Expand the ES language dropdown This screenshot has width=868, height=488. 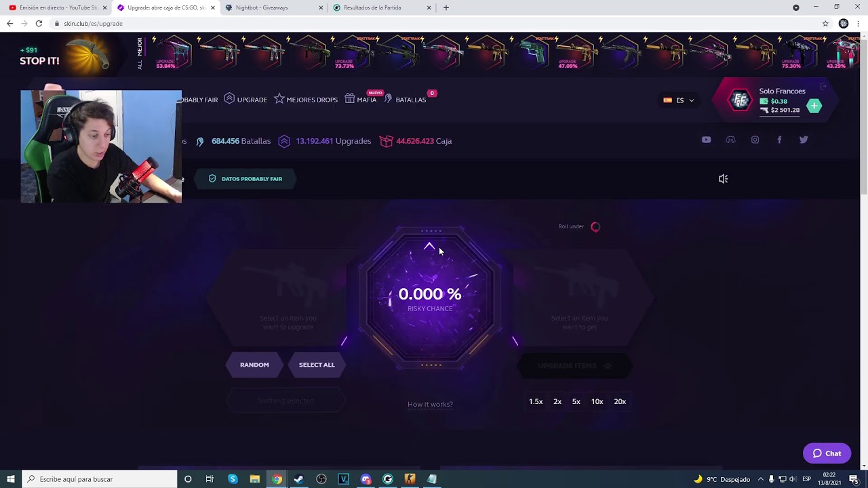[x=679, y=100]
